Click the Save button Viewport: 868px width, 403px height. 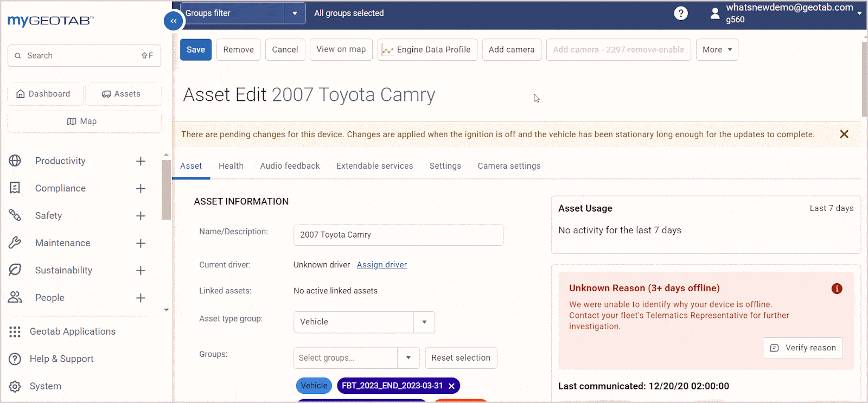[196, 49]
